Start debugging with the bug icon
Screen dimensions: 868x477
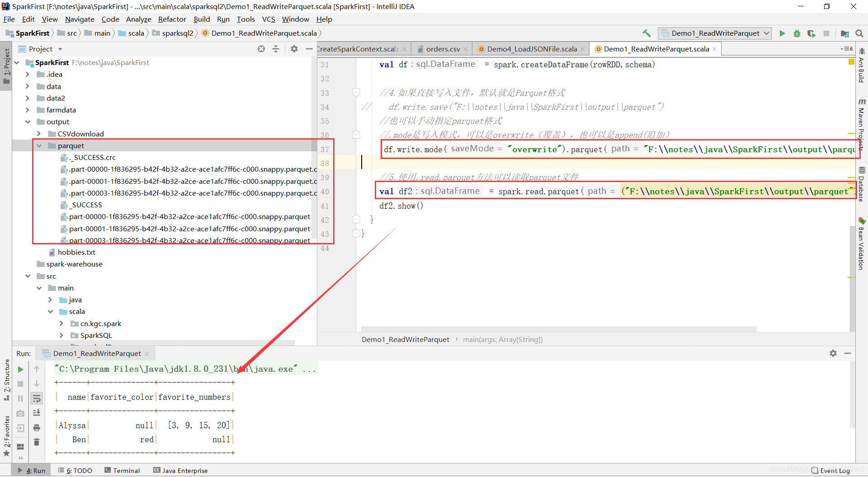click(x=797, y=33)
